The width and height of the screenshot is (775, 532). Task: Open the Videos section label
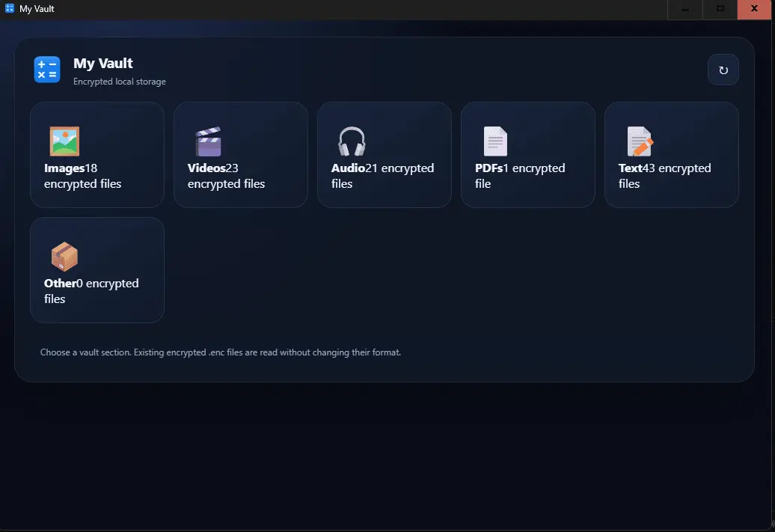[206, 168]
